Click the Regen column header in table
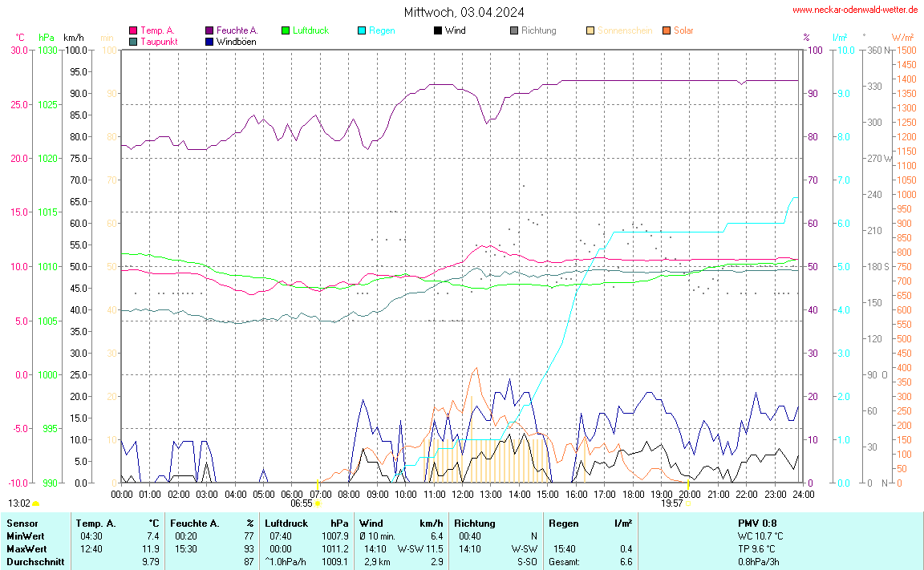This screenshot has width=924, height=570. (563, 524)
